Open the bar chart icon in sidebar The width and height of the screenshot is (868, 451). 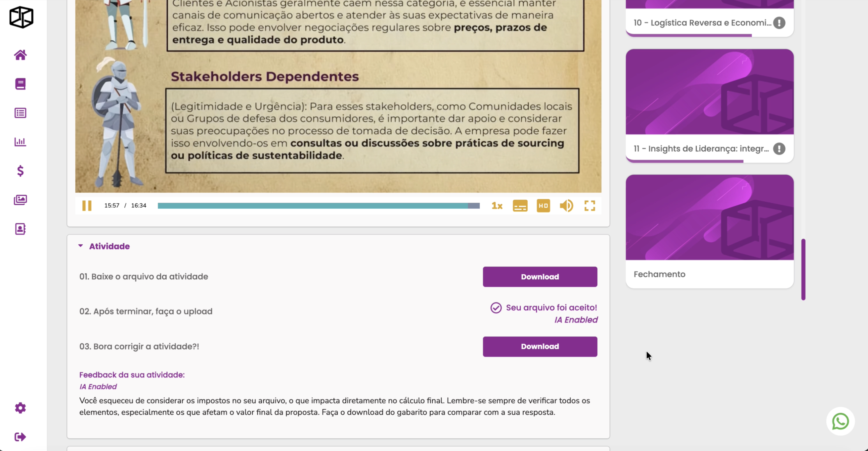[x=20, y=142]
